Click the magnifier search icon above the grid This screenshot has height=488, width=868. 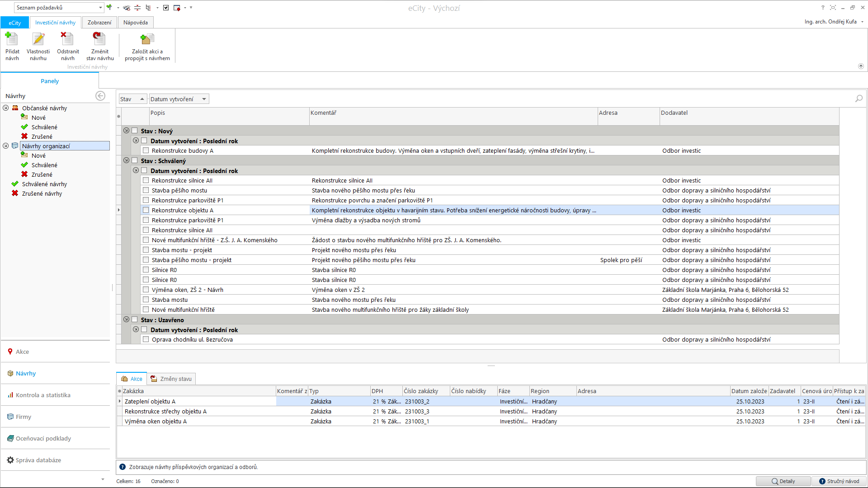[859, 99]
